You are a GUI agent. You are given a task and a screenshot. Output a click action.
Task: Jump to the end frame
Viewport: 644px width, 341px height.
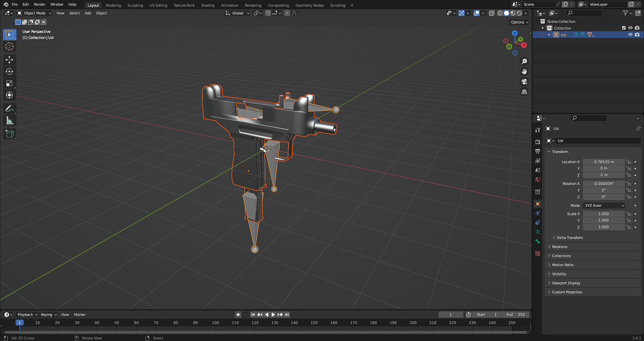coord(287,314)
